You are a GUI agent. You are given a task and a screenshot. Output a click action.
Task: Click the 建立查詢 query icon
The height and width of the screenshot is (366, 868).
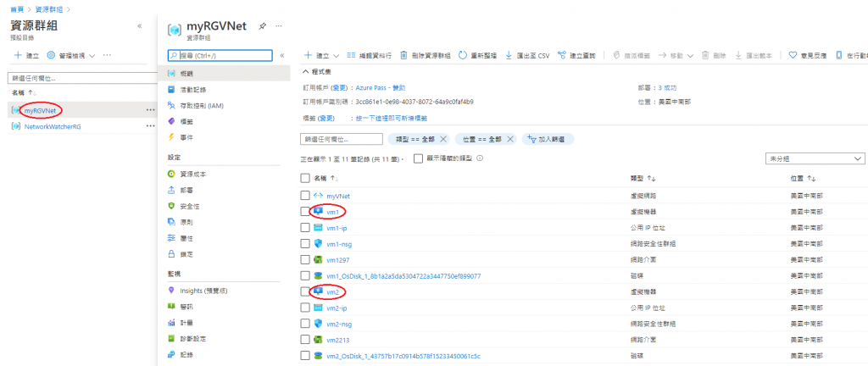(x=562, y=55)
